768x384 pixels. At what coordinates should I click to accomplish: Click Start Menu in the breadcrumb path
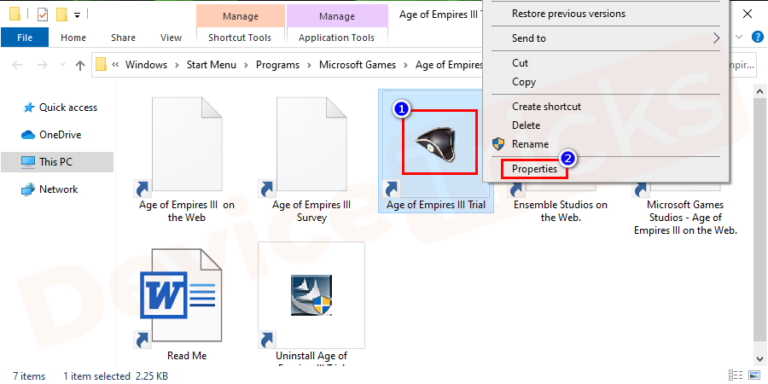click(211, 65)
